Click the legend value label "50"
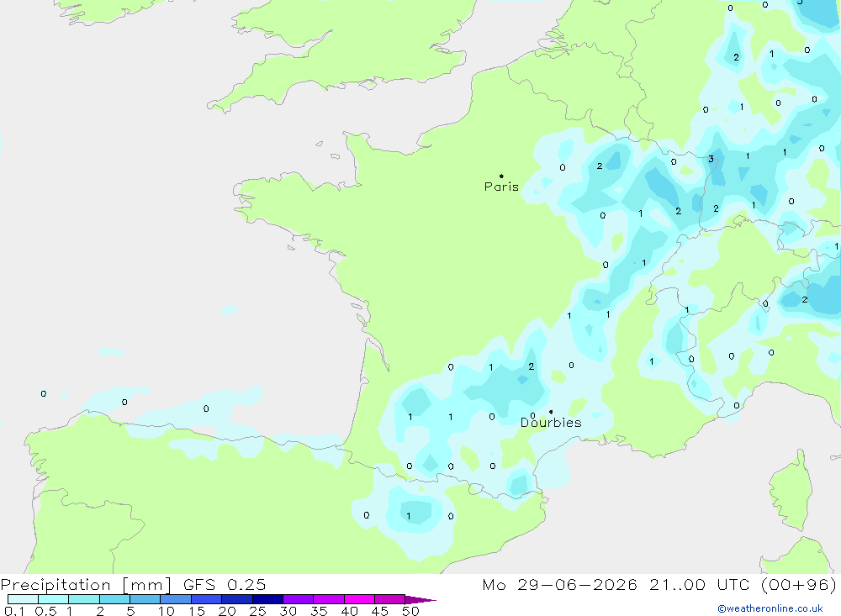Image resolution: width=841 pixels, height=616 pixels. coord(410,611)
